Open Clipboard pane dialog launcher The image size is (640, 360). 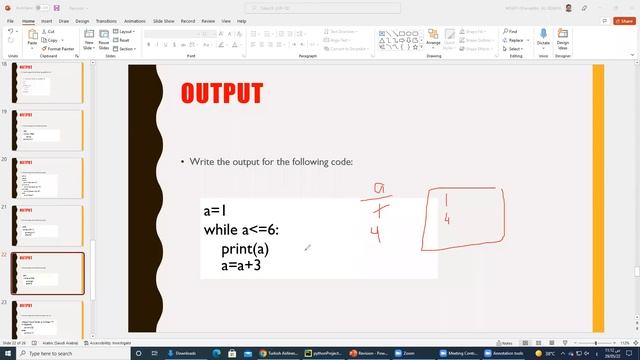pyautogui.click(x=77, y=56)
